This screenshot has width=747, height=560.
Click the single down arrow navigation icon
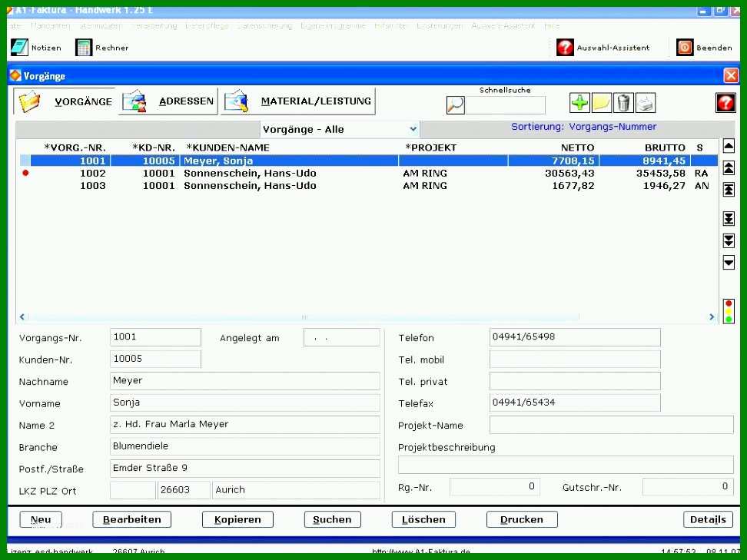coord(729,263)
